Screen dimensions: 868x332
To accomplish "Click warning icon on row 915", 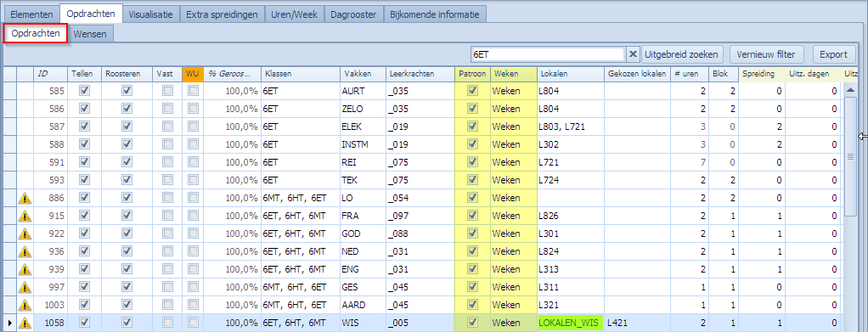I will 25,215.
